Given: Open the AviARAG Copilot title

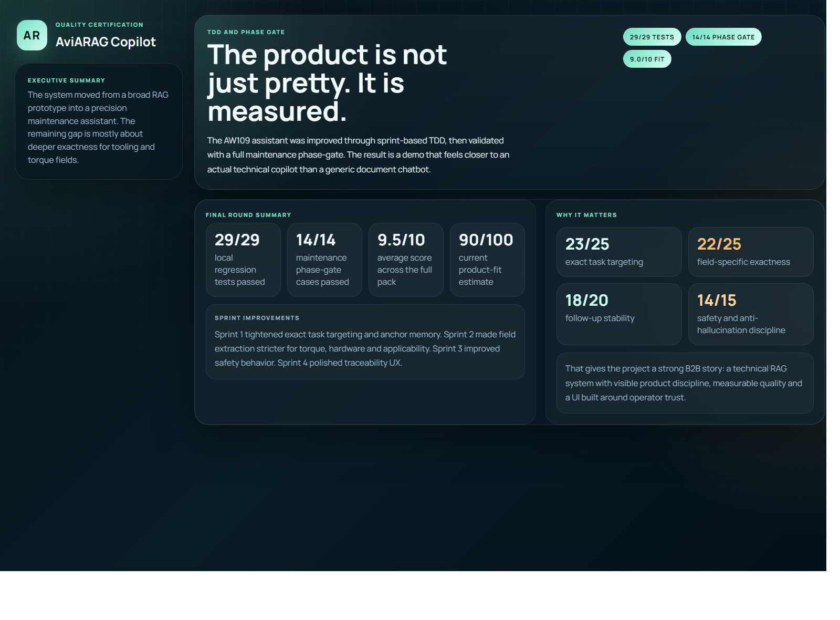Looking at the screenshot, I should [x=106, y=42].
